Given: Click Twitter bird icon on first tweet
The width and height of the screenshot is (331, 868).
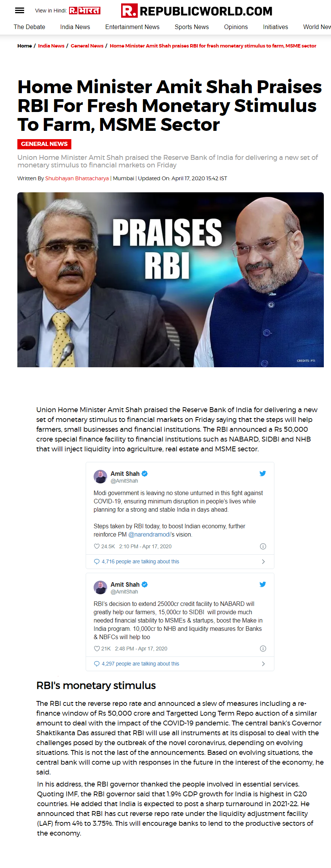Looking at the screenshot, I should pyautogui.click(x=263, y=474).
